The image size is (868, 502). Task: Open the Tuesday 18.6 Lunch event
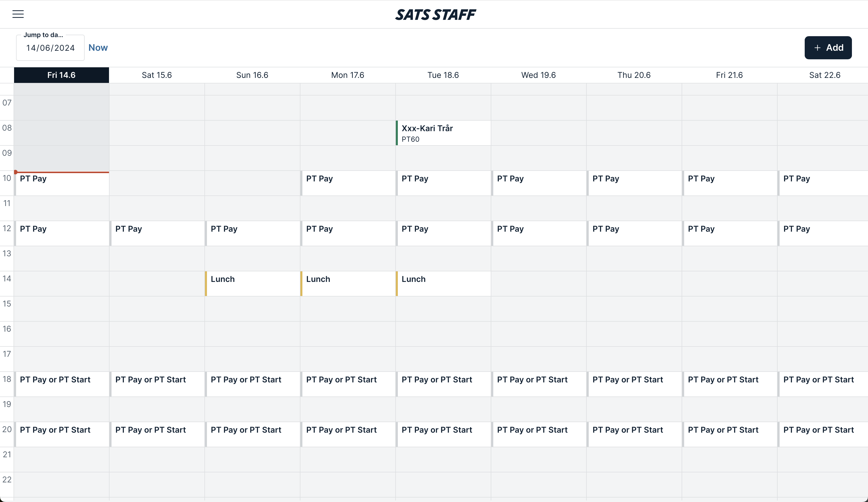click(x=444, y=284)
